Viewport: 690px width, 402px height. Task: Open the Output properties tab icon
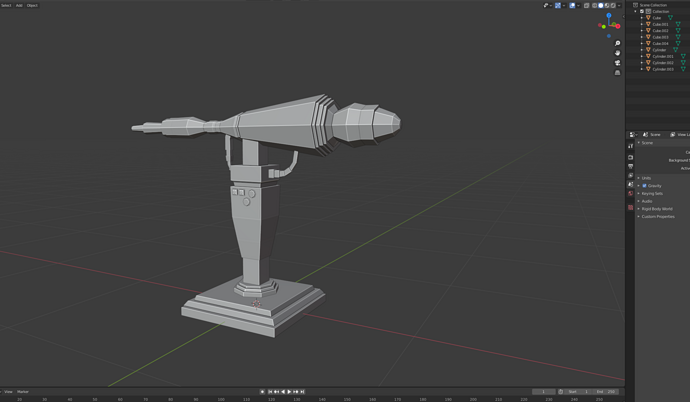[631, 166]
